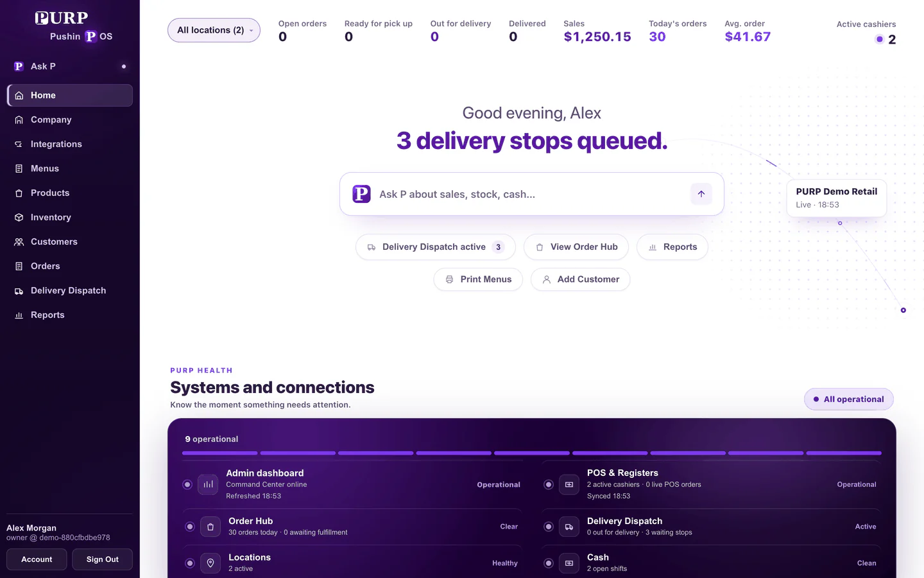Click the Locations pin icon in the health panel

click(x=210, y=563)
